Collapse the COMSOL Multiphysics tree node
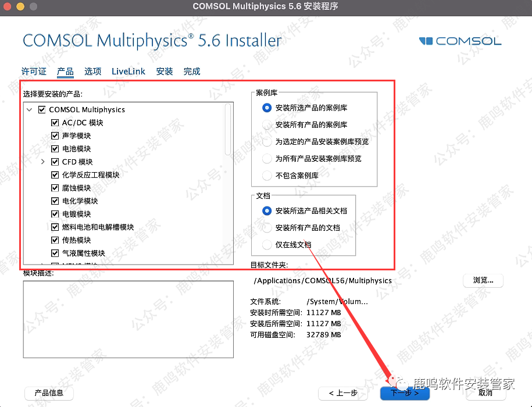 pos(29,109)
